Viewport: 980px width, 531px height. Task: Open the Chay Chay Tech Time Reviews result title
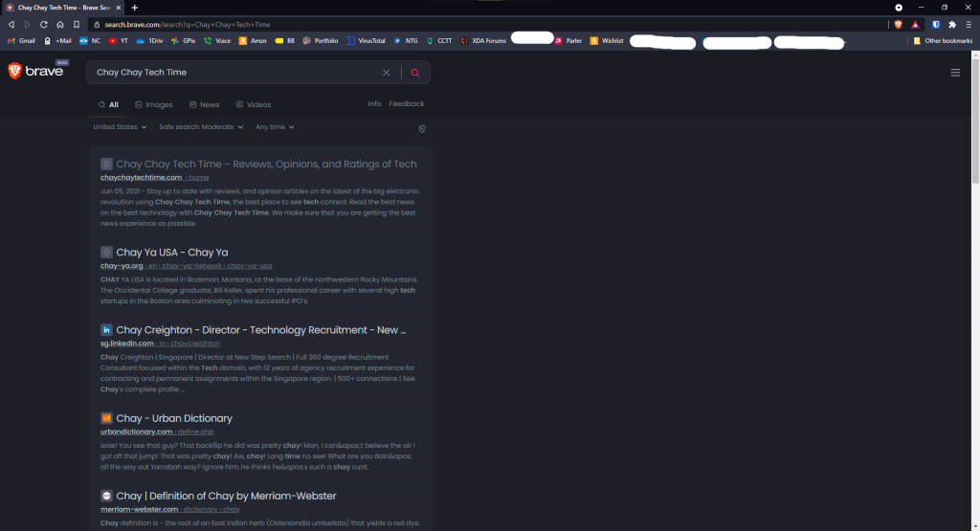pos(266,165)
